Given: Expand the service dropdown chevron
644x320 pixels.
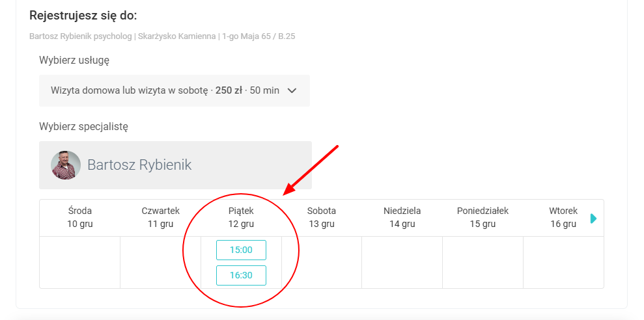Looking at the screenshot, I should (x=292, y=91).
